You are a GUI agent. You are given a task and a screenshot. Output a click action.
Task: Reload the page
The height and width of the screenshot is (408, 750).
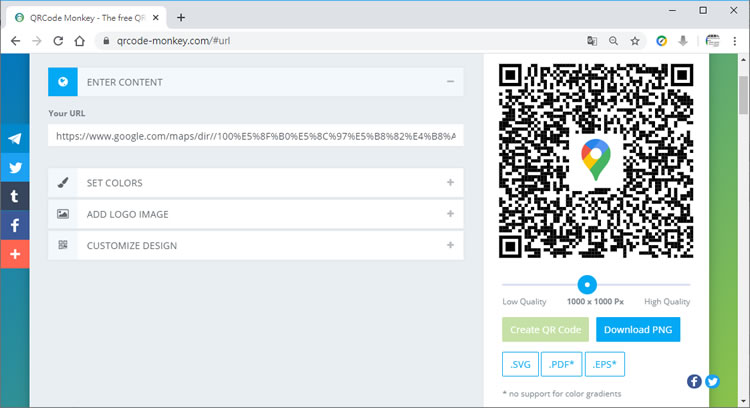point(58,41)
